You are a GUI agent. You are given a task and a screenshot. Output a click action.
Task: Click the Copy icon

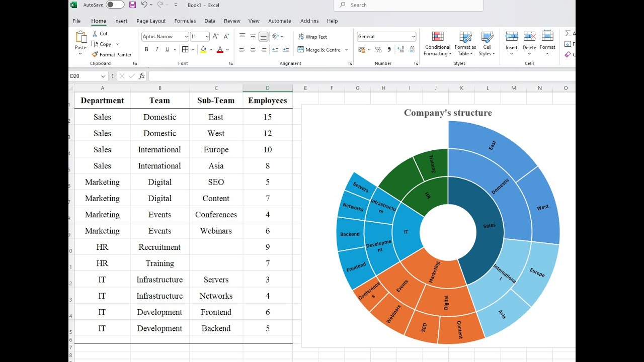click(x=95, y=44)
